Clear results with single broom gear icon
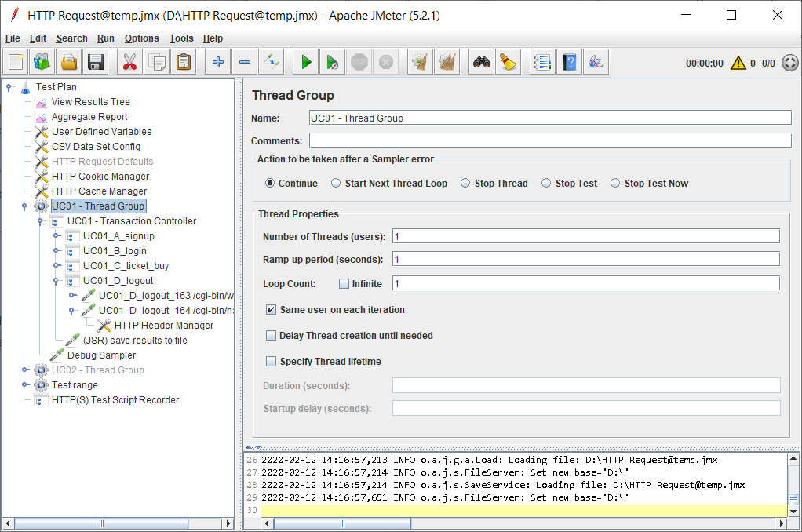Image resolution: width=802 pixels, height=532 pixels. (421, 63)
